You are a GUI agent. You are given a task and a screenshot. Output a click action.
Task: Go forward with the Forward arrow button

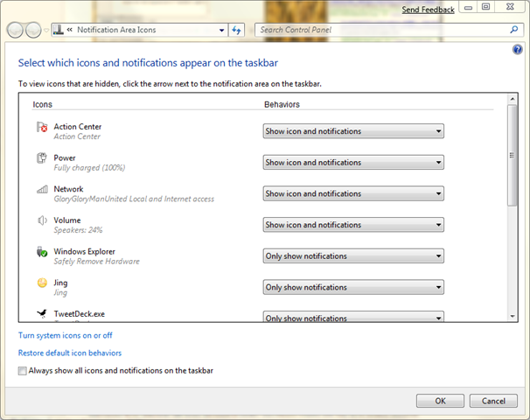[x=33, y=30]
